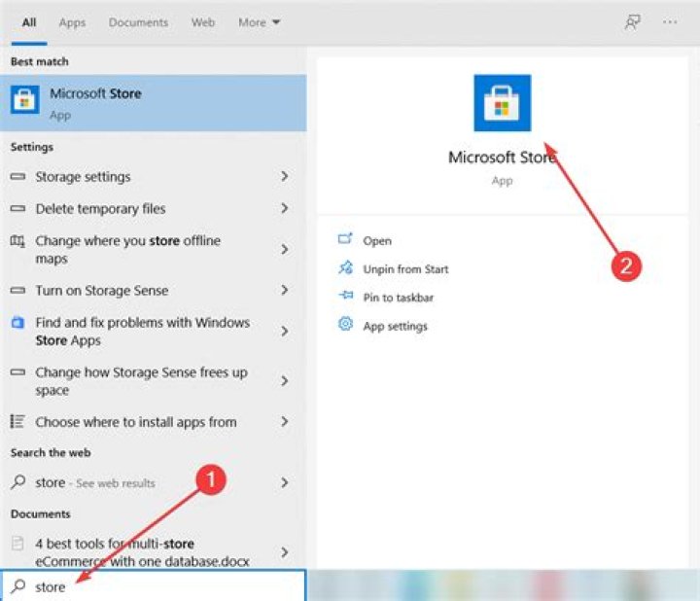The height and width of the screenshot is (601, 700).
Task: Choose Pin to taskbar
Action: click(x=399, y=298)
